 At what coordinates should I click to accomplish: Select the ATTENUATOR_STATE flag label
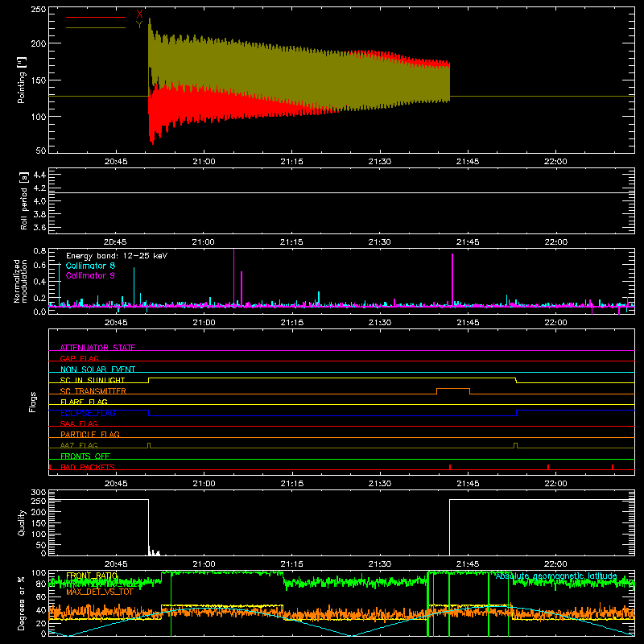tap(97, 348)
